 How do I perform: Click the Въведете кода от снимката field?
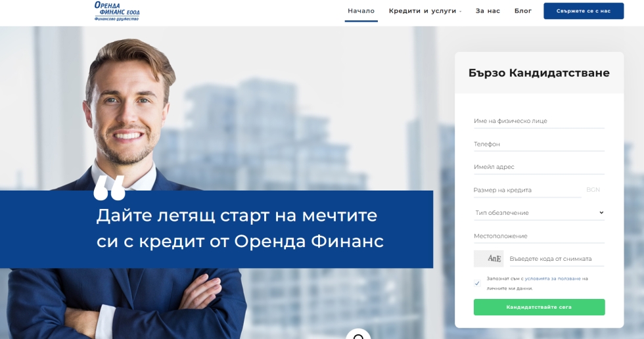click(557, 259)
